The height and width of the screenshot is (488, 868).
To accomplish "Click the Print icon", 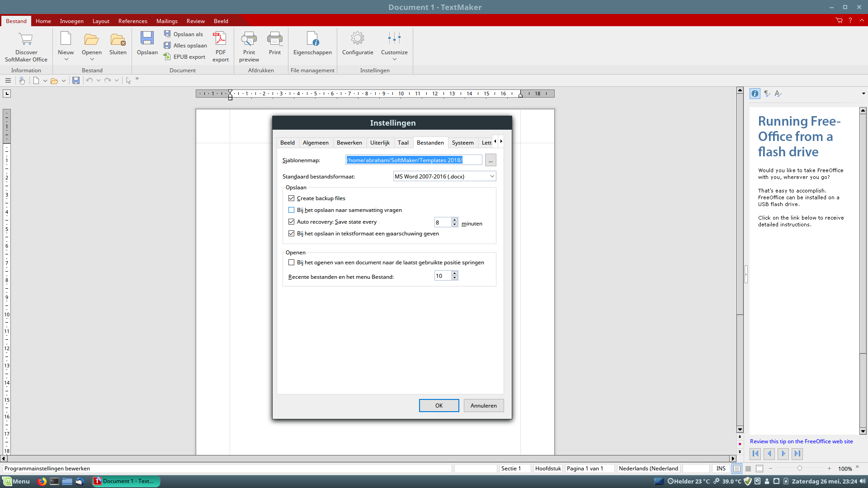I will click(x=275, y=39).
